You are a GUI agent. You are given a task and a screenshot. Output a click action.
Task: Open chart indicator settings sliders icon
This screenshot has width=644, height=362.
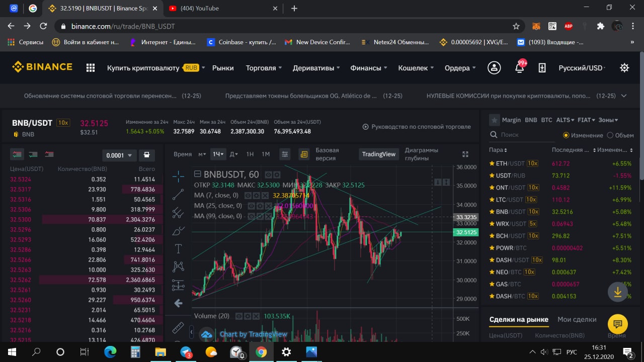tap(285, 154)
